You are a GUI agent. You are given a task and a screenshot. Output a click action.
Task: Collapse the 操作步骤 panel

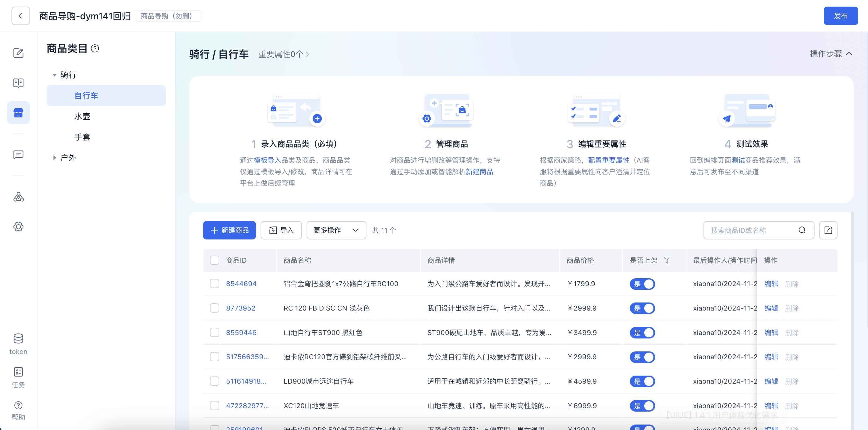point(830,54)
